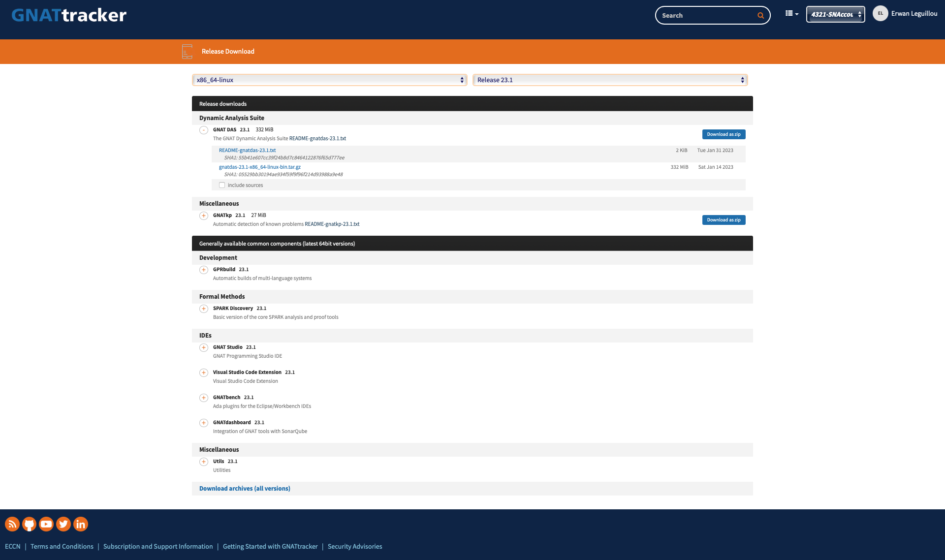945x560 pixels.
Task: Click the SPARK Discovery title text
Action: click(233, 308)
